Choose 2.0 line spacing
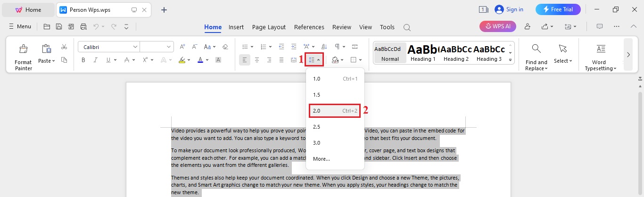This screenshot has height=197, width=644. tap(335, 111)
